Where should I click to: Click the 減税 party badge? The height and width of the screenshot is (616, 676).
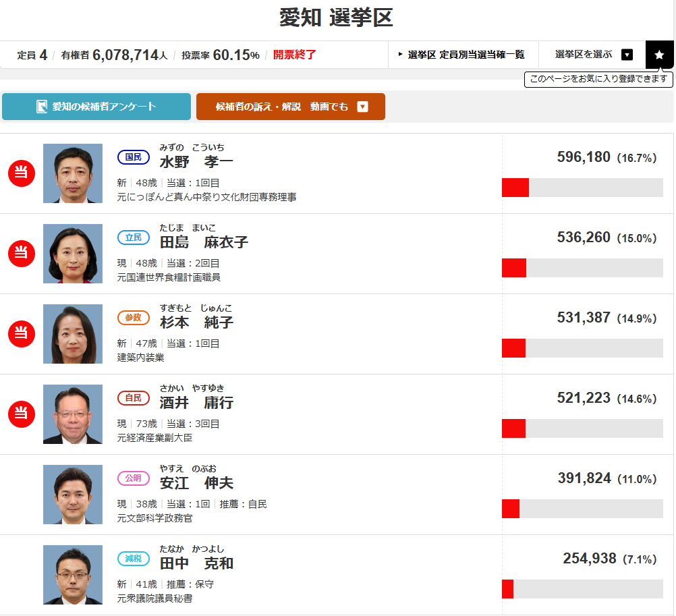[134, 559]
